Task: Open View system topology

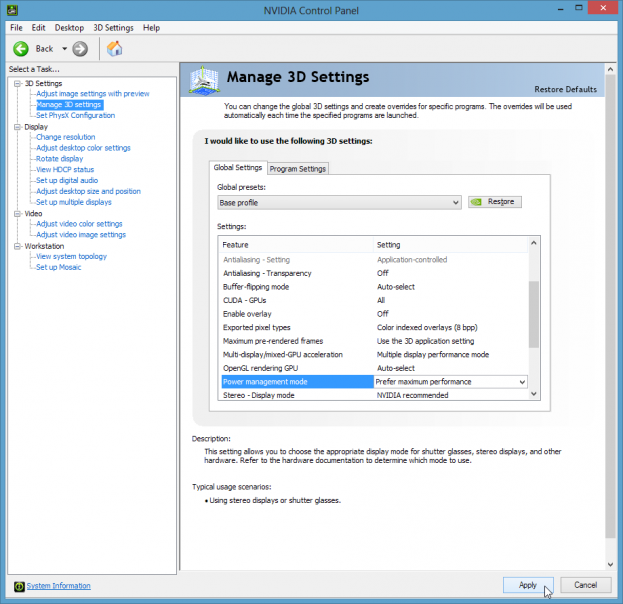Action: tap(72, 256)
